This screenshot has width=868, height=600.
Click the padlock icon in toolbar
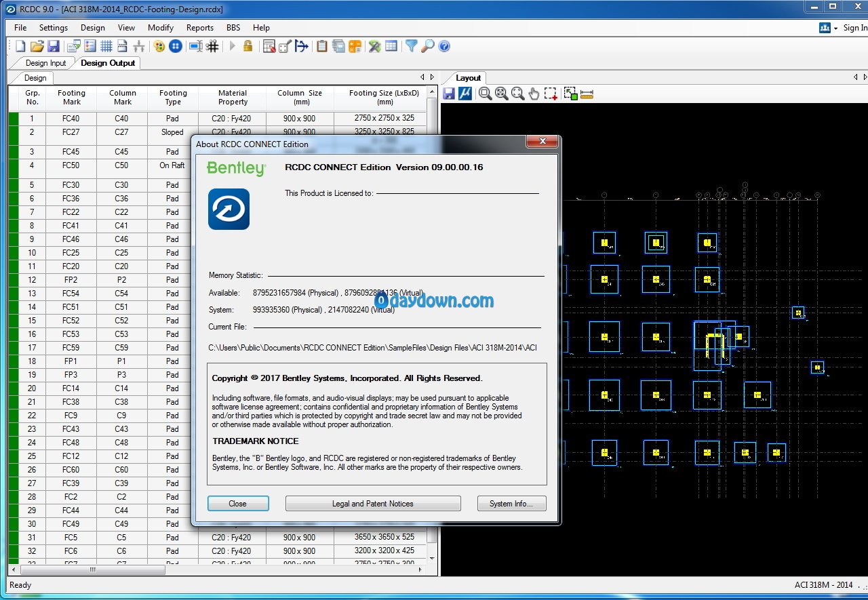tap(248, 46)
